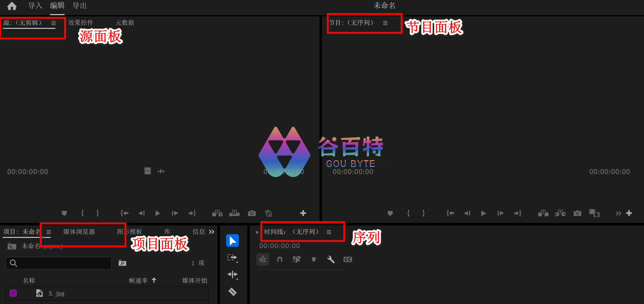
Task: Click Find bin icon beside search box
Action: pos(122,263)
